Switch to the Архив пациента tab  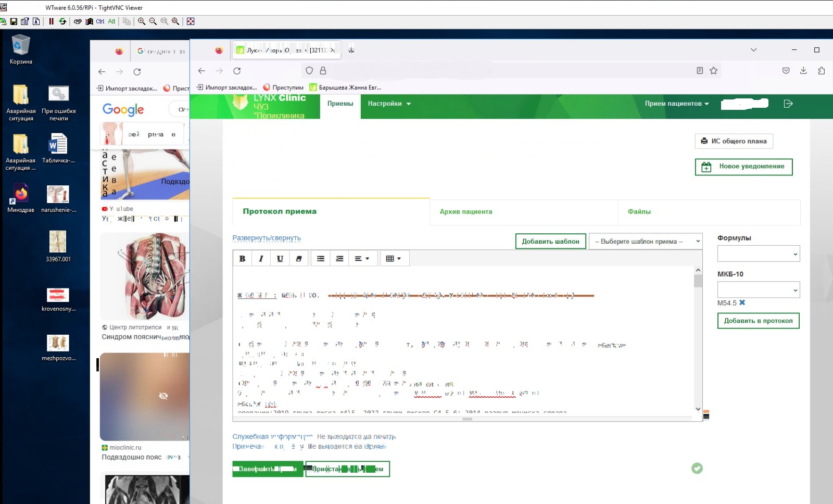click(x=465, y=211)
